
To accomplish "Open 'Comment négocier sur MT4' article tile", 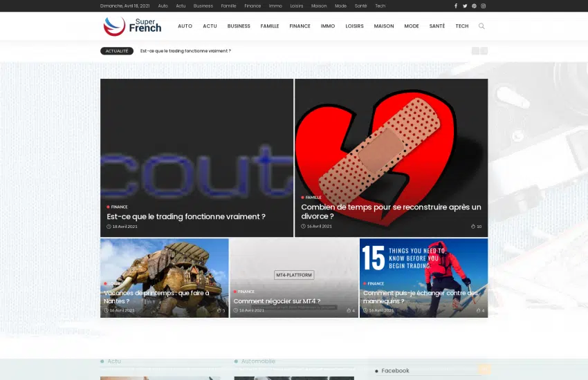I will pos(277,301).
